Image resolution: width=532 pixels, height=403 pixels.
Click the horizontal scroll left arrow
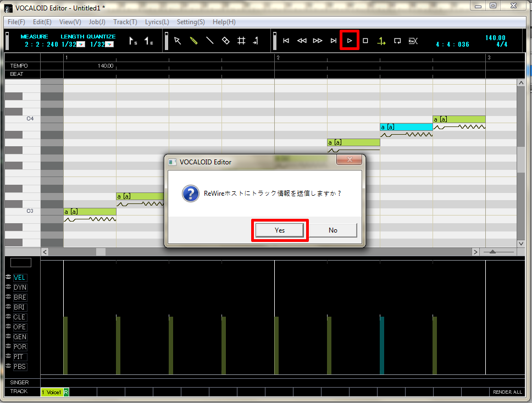(45, 252)
